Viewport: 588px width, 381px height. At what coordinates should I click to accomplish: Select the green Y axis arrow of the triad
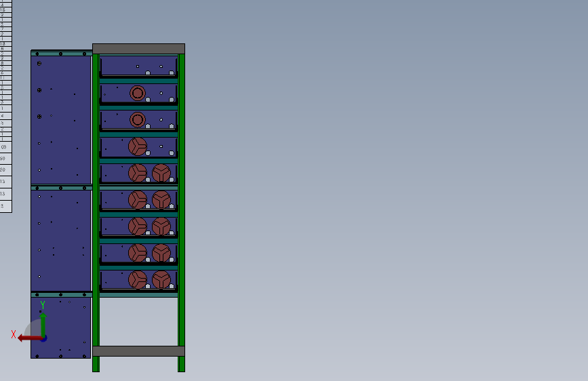[43, 325]
